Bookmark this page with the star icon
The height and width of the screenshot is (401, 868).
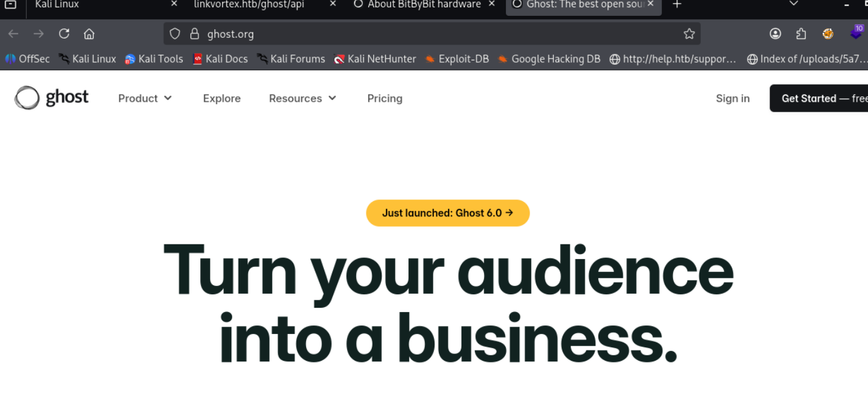click(x=689, y=34)
